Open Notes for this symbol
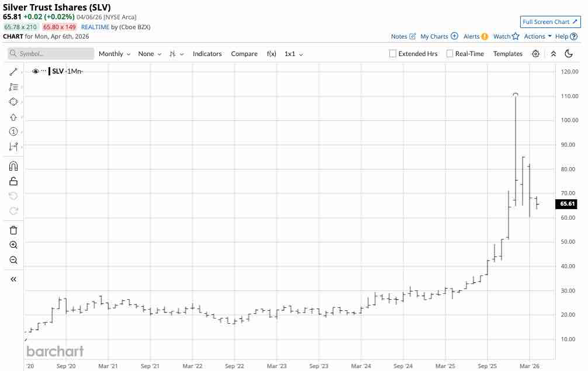The height and width of the screenshot is (371, 588). (403, 36)
